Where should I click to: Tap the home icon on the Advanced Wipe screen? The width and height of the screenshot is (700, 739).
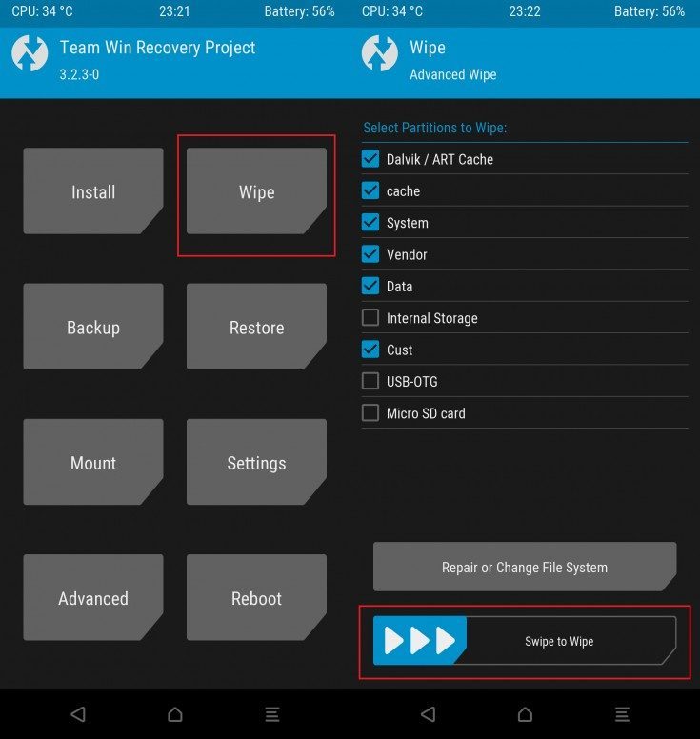pos(525,714)
